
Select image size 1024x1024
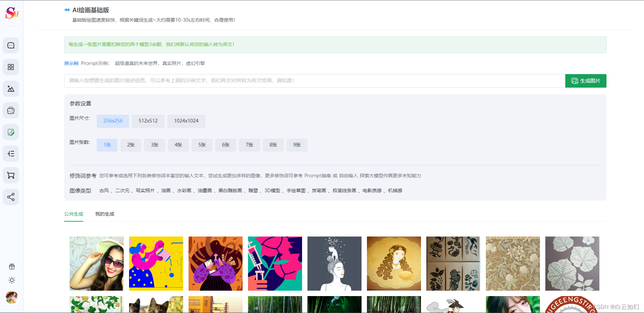pos(186,121)
